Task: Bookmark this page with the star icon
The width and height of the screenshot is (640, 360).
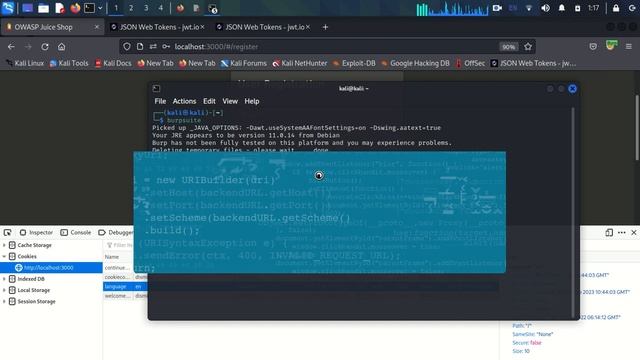Action: 528,47
